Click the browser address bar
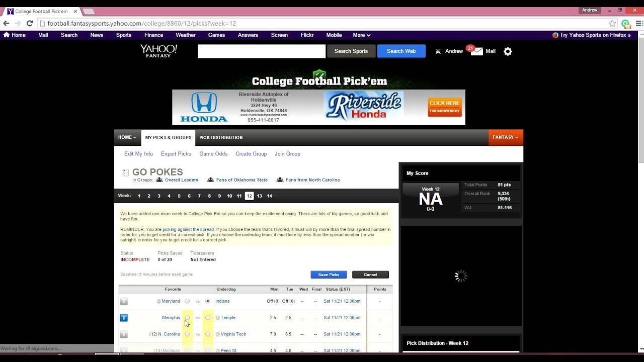Image resolution: width=644 pixels, height=362 pixels. point(322,23)
